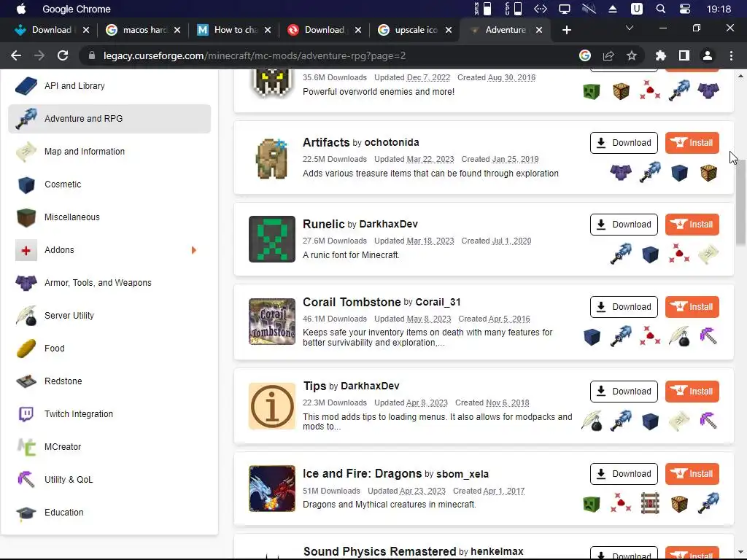Click the Ice and Fire dragons thumbnail

[272, 489]
